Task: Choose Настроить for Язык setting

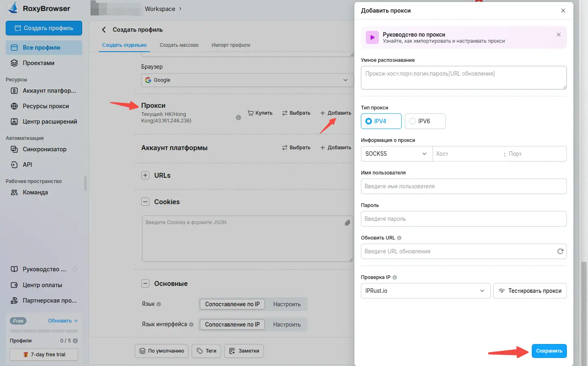Action: click(x=287, y=304)
